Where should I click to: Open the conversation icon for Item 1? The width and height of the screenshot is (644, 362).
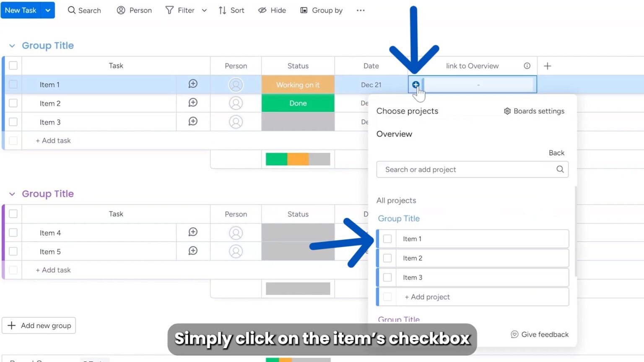[193, 84]
